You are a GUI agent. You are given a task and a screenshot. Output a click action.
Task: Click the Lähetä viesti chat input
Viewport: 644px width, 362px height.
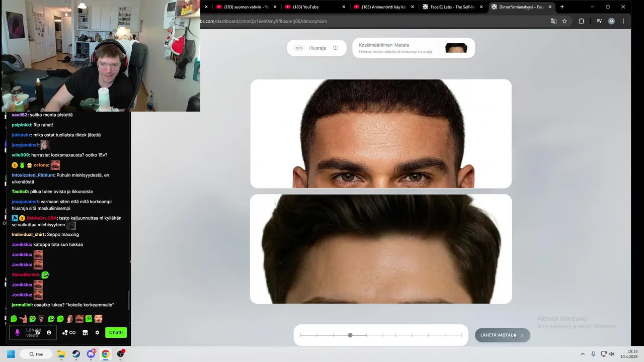(x=33, y=332)
